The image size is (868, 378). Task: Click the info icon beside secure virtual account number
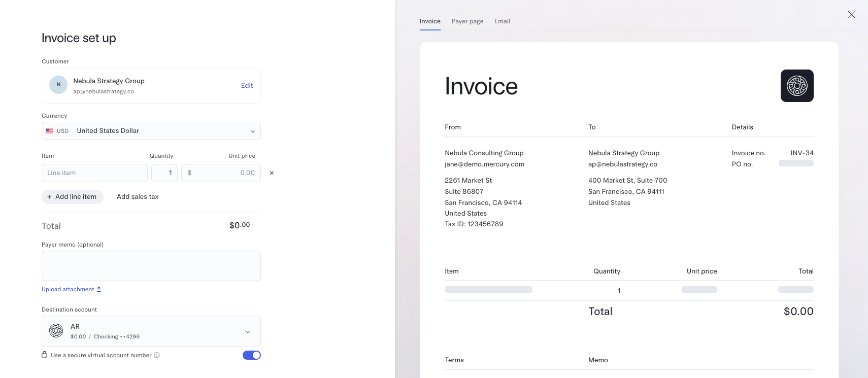coord(157,355)
